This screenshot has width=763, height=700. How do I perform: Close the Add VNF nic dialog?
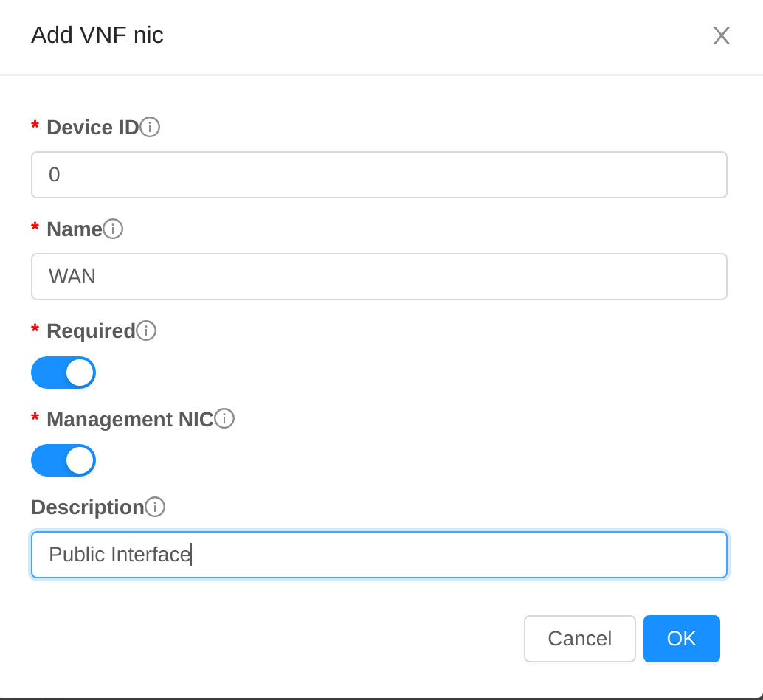721,35
